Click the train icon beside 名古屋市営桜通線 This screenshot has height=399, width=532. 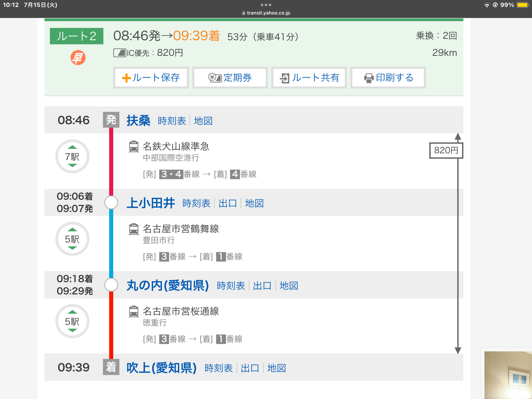point(134,311)
